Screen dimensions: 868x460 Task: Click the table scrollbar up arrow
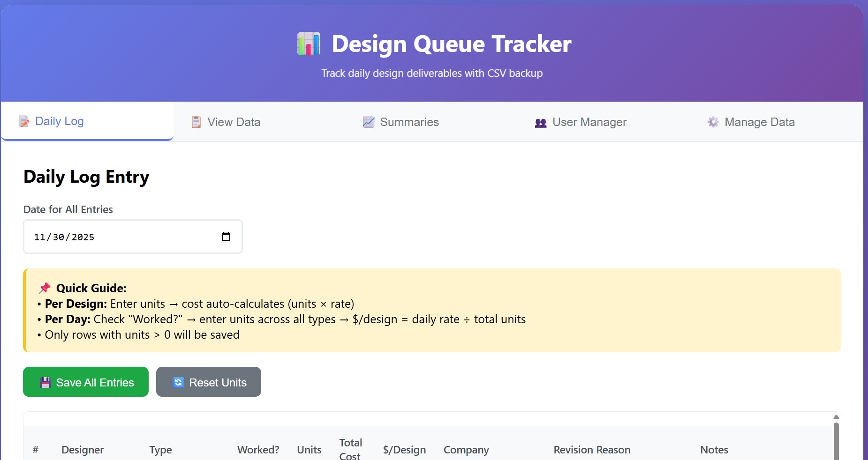click(x=836, y=417)
